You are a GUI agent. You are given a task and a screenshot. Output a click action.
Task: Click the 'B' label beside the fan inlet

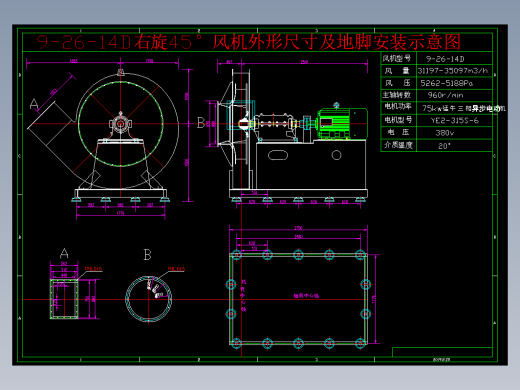point(201,123)
